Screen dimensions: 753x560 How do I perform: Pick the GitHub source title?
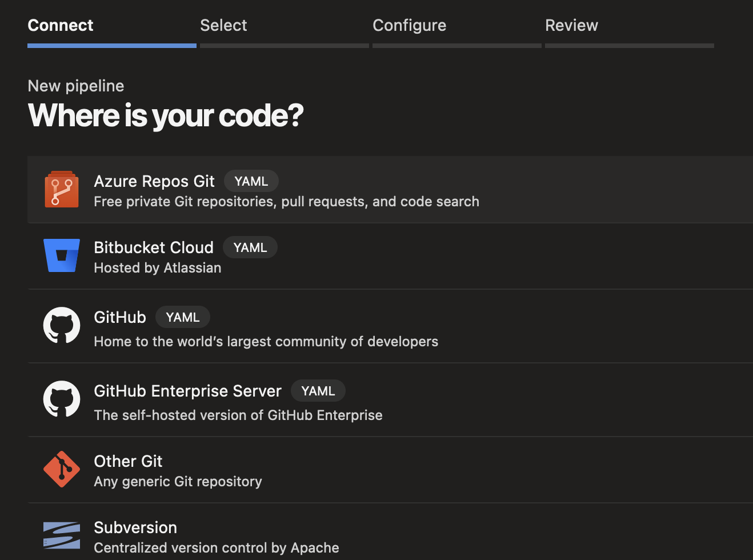(x=120, y=317)
